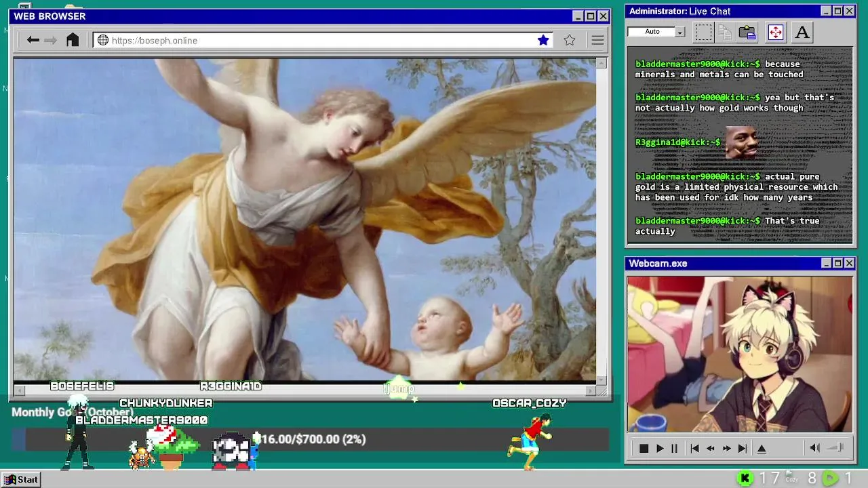The width and height of the screenshot is (868, 488).
Task: Click the BOSEFELIS name label
Action: [x=82, y=386]
